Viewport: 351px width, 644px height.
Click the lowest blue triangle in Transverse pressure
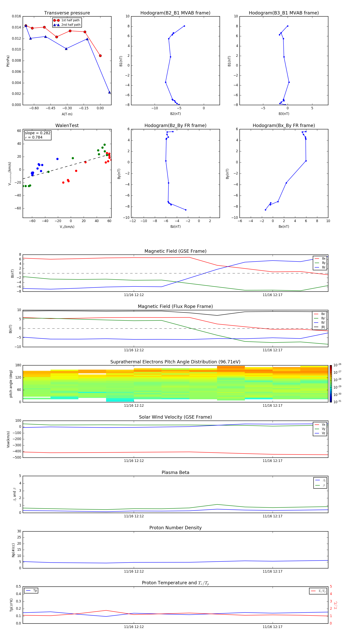[x=109, y=92]
